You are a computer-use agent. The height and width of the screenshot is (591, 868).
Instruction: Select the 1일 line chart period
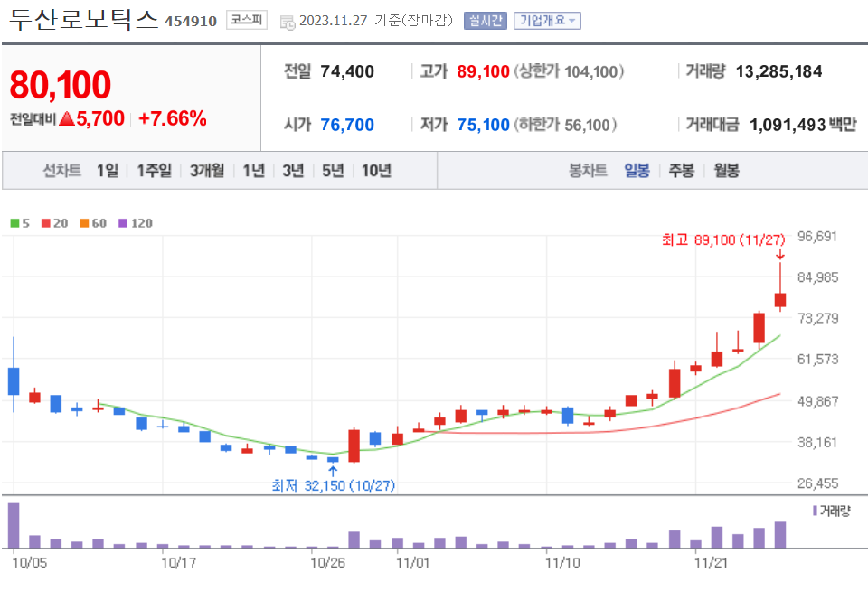(x=108, y=171)
